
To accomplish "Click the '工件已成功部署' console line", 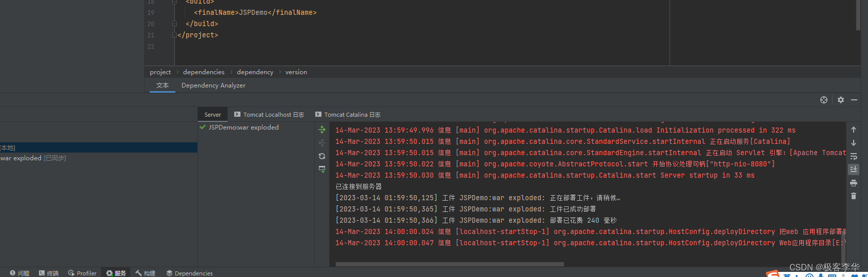I will [x=466, y=209].
